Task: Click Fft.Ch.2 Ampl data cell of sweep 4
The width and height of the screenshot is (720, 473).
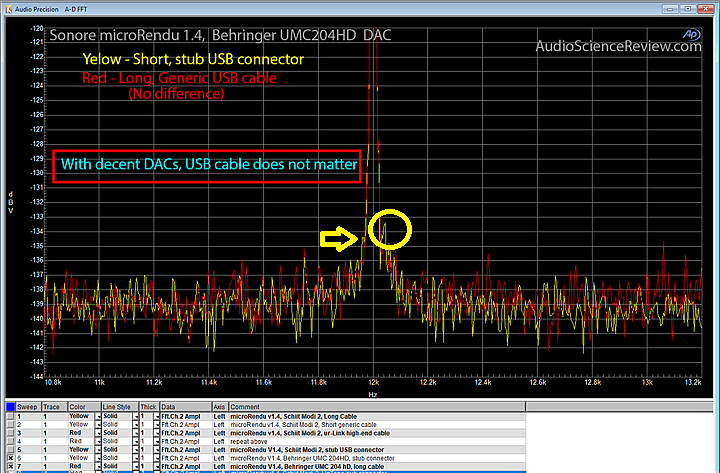Action: click(186, 441)
